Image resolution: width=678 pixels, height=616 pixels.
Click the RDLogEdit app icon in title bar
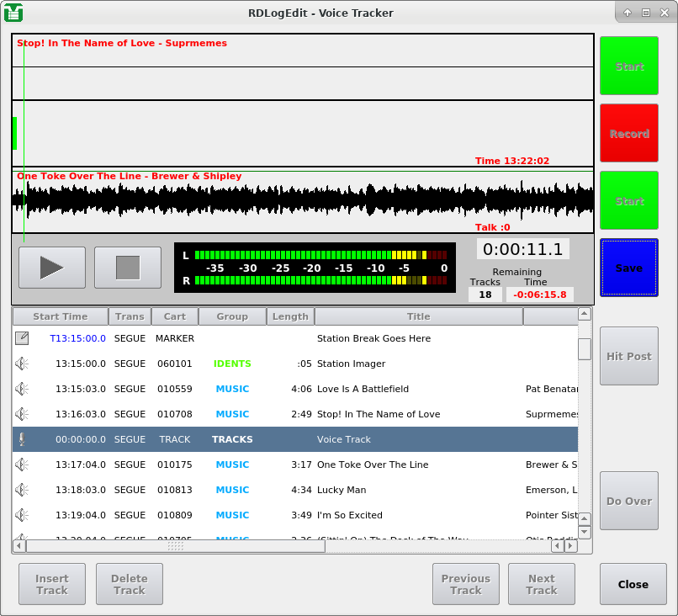[x=13, y=13]
